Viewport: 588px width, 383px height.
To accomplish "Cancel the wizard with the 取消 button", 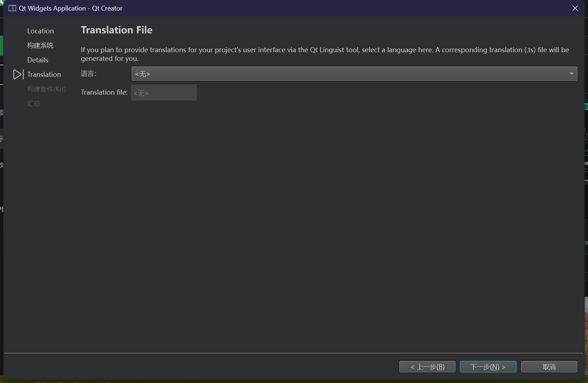I will tap(549, 367).
